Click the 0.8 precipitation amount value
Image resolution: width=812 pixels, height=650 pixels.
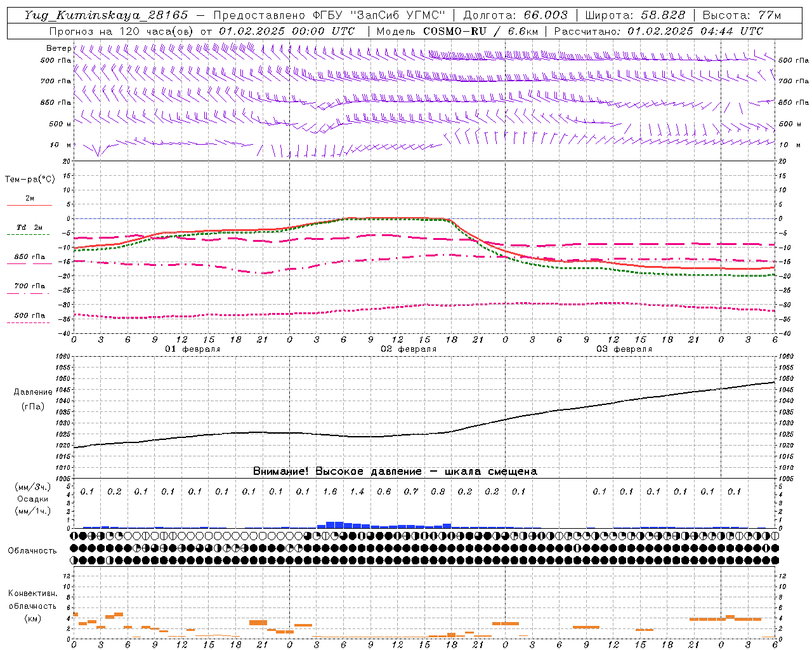438,492
